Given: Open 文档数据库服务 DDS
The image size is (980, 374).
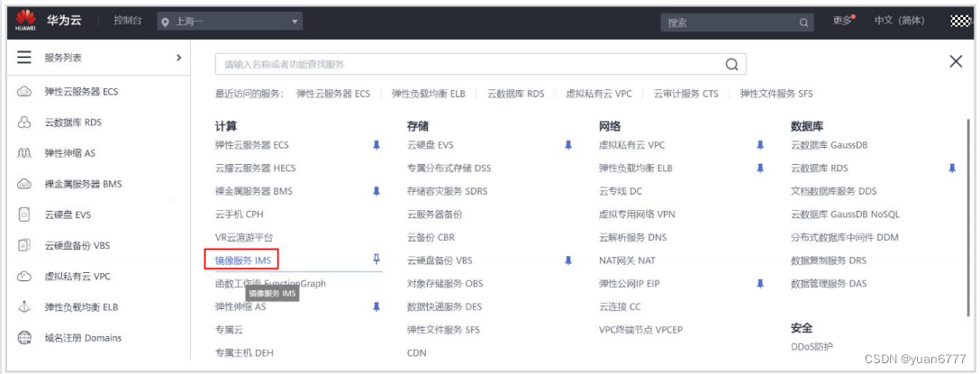Looking at the screenshot, I should pyautogui.click(x=834, y=191).
